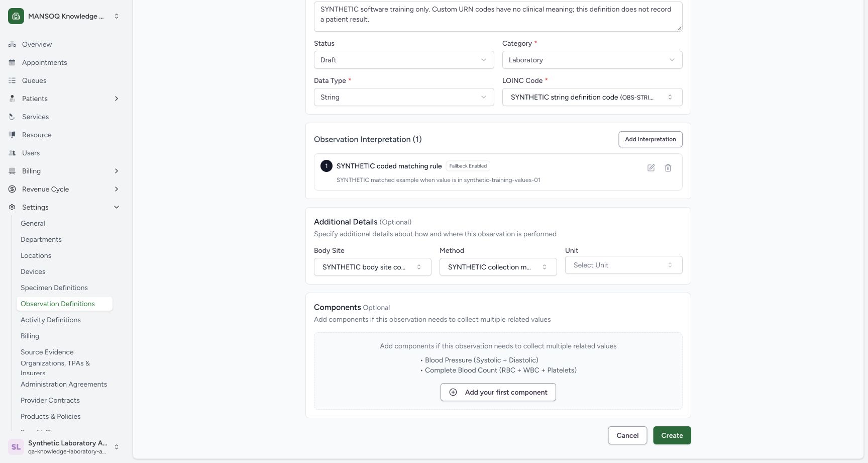Delete the SYNTHETIC coded matching rule interpretation

click(668, 168)
